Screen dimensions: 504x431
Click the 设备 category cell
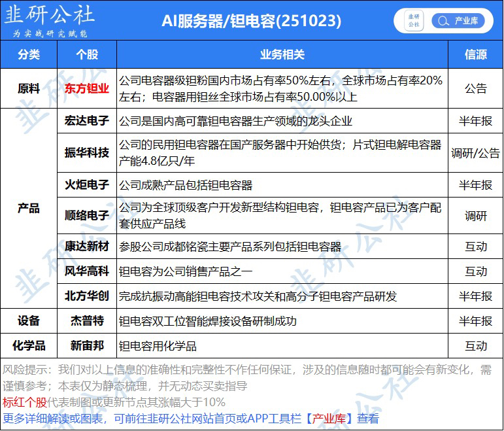click(x=29, y=320)
